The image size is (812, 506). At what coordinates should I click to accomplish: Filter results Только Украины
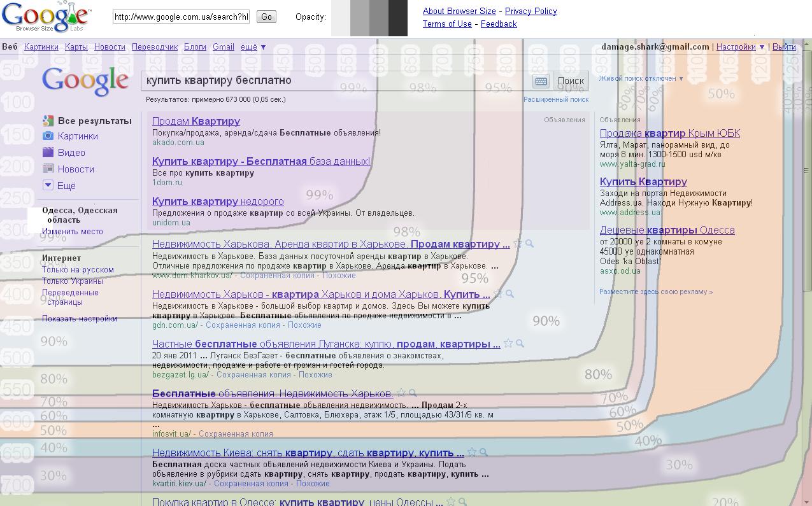73,281
